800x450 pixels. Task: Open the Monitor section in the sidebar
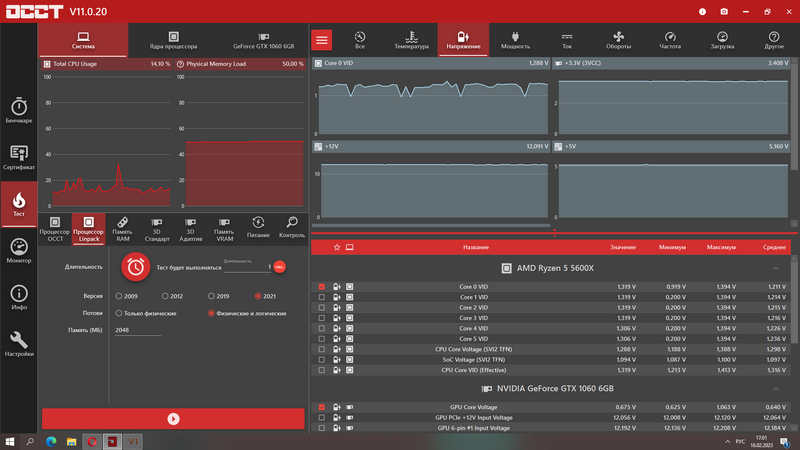click(19, 251)
